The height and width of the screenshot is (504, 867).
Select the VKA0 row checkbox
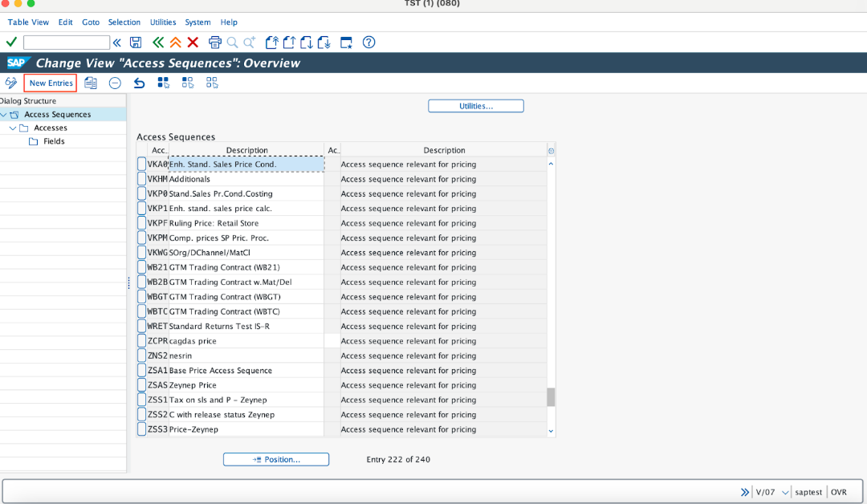point(141,165)
